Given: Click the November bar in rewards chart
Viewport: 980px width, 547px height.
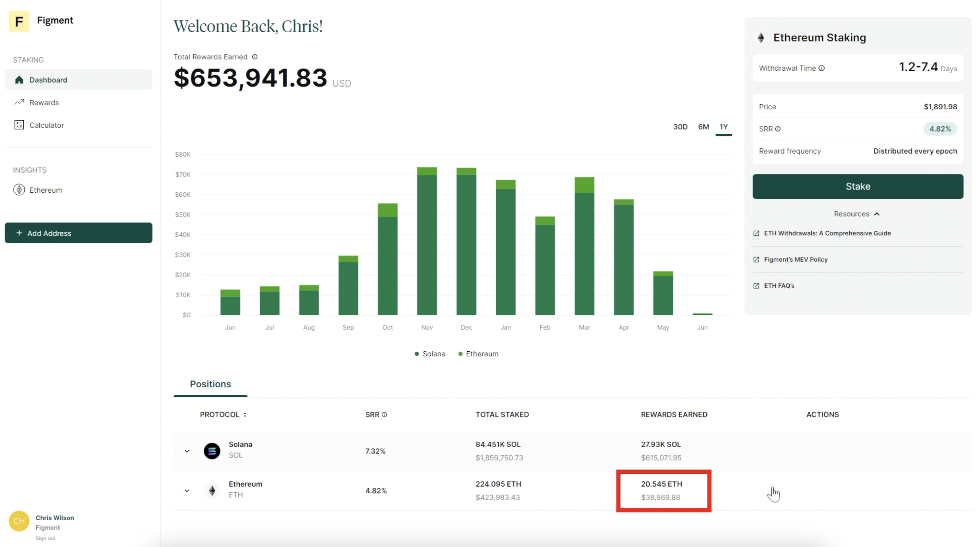Looking at the screenshot, I should [x=427, y=241].
